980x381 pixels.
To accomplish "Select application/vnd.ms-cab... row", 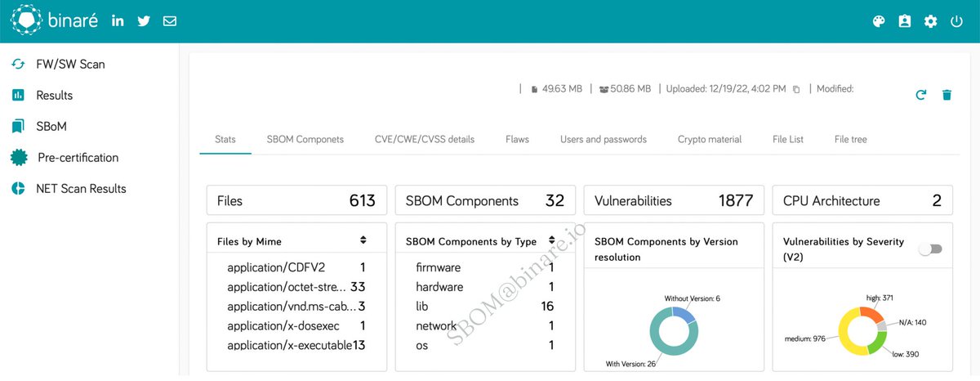I will click(x=296, y=307).
